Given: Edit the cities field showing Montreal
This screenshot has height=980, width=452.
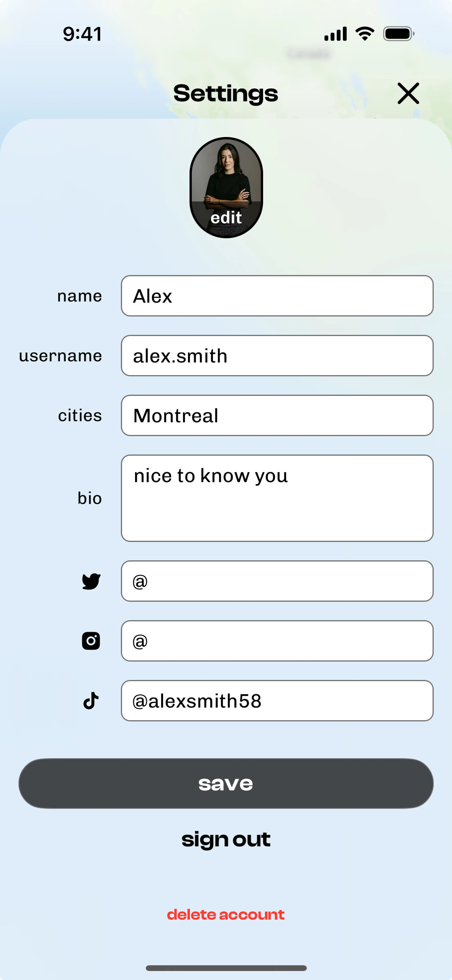Looking at the screenshot, I should pyautogui.click(x=277, y=415).
